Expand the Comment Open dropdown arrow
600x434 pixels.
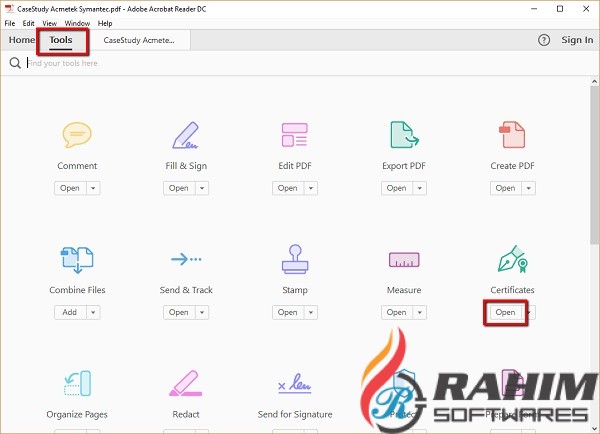(x=93, y=188)
